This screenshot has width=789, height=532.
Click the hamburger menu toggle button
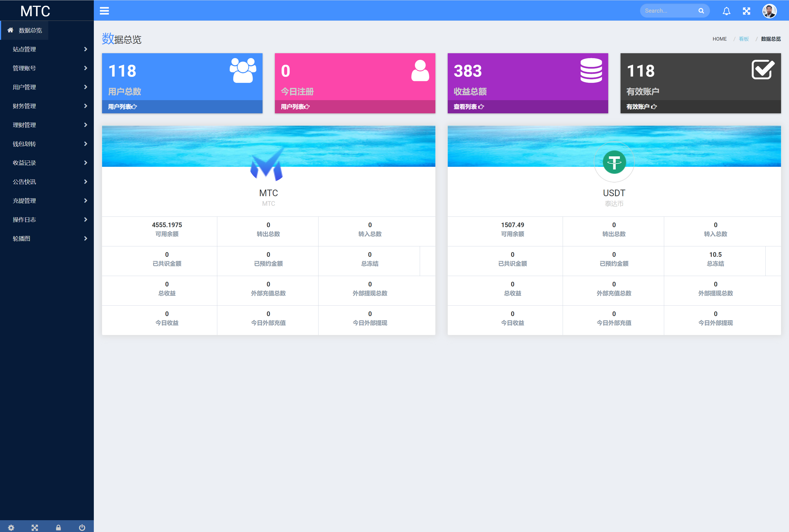[x=105, y=11]
